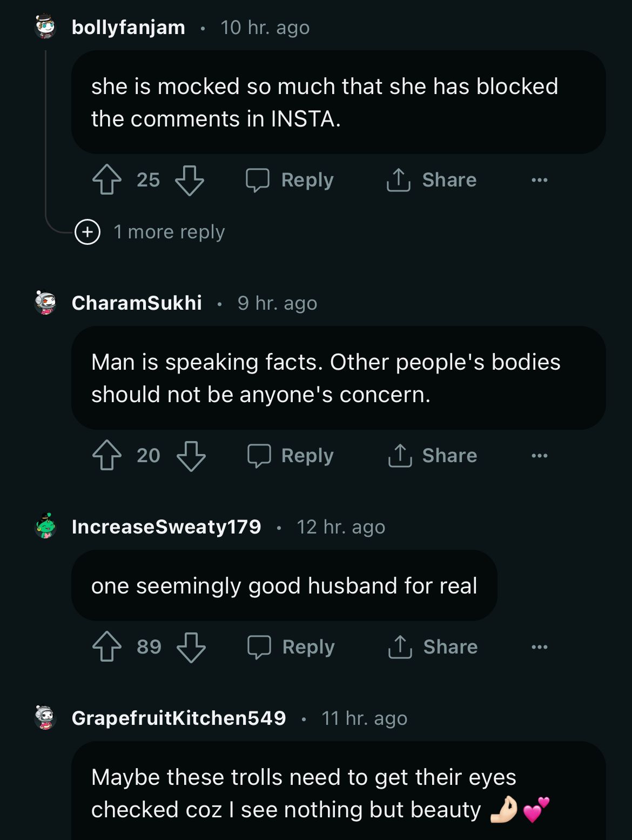The height and width of the screenshot is (840, 632).
Task: Visit bollyfanjam's profile
Action: point(129,27)
